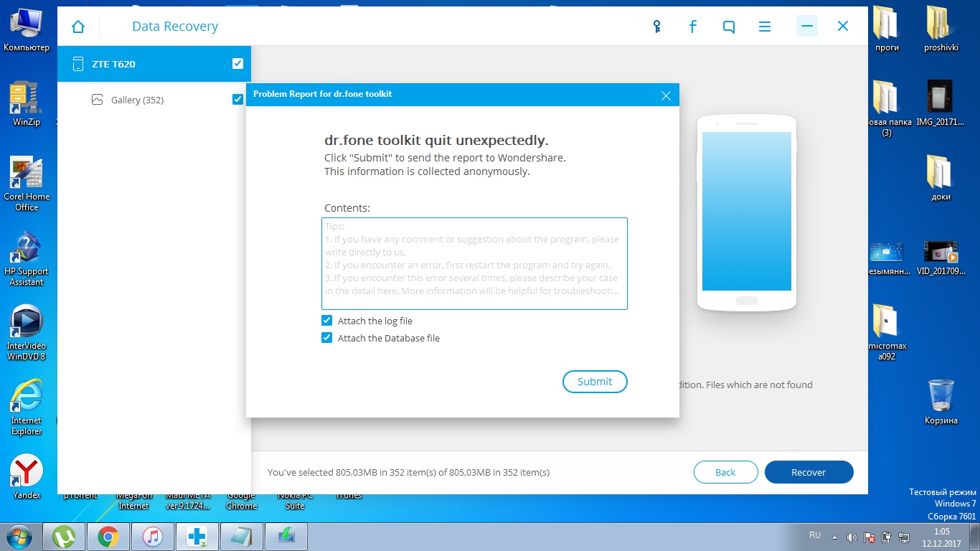Image resolution: width=980 pixels, height=551 pixels.
Task: Open the volume speaker tray icon
Action: [852, 537]
